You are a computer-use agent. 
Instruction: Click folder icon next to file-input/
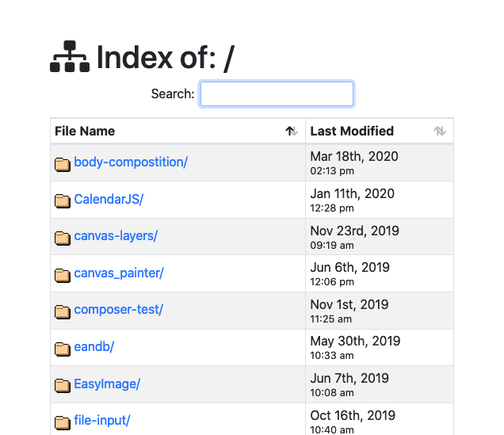(x=63, y=423)
